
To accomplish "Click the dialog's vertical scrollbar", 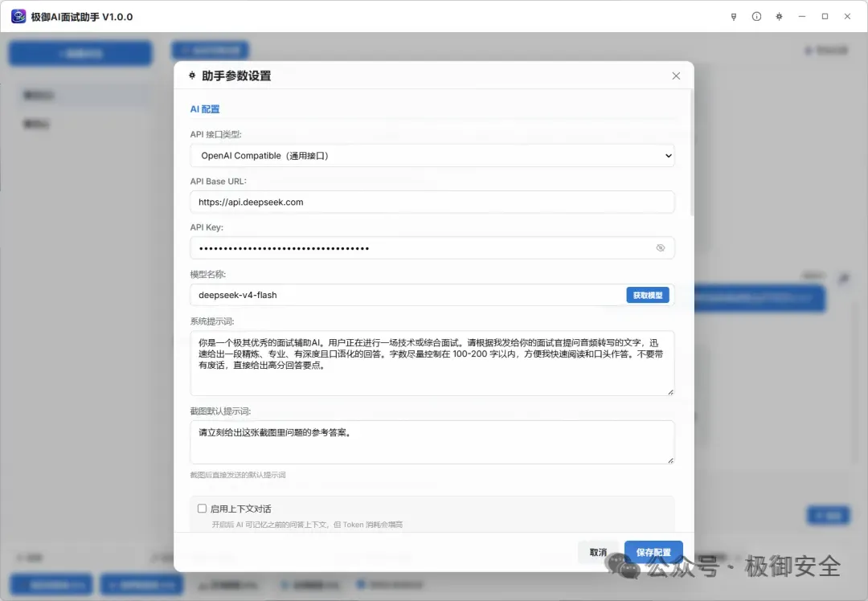I will coord(692,152).
